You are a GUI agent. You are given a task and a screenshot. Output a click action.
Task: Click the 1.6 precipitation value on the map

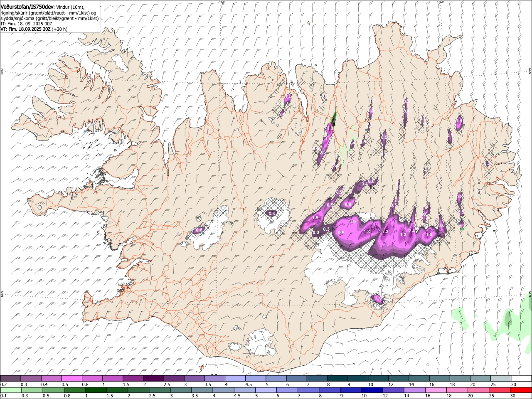point(315,218)
